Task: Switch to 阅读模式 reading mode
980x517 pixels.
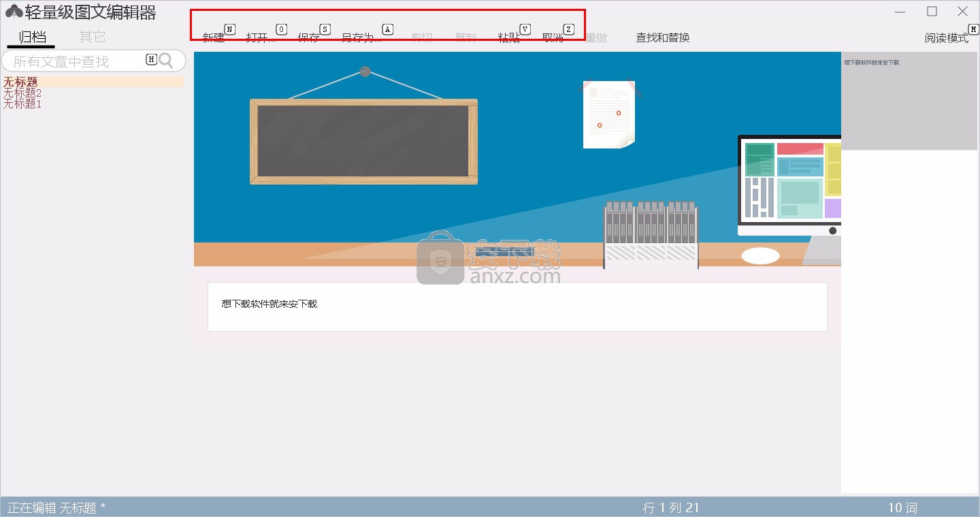Action: [947, 37]
